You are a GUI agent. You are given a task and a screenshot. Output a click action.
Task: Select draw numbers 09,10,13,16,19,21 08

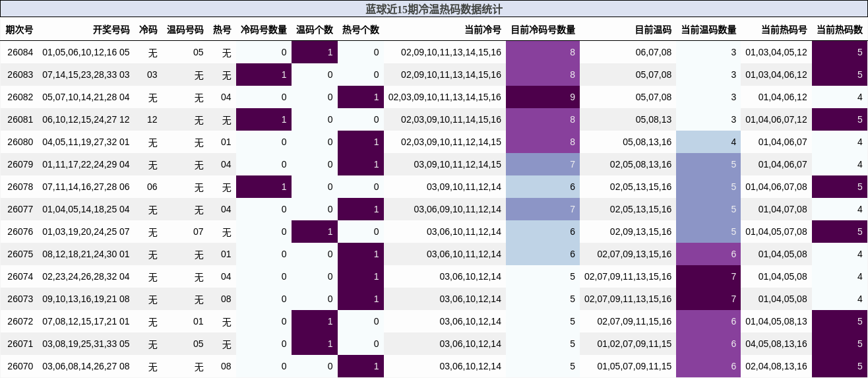pos(86,299)
